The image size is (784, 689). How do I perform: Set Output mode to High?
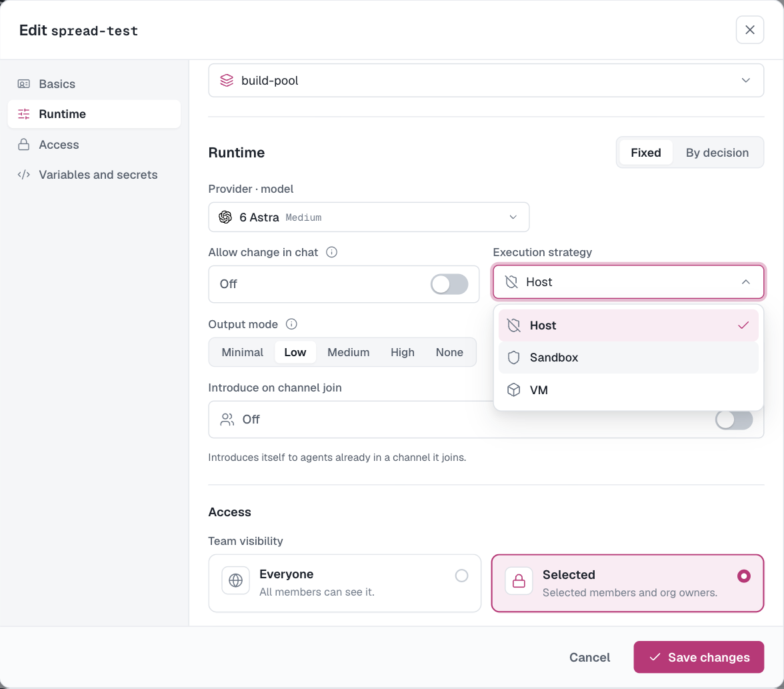tap(403, 352)
